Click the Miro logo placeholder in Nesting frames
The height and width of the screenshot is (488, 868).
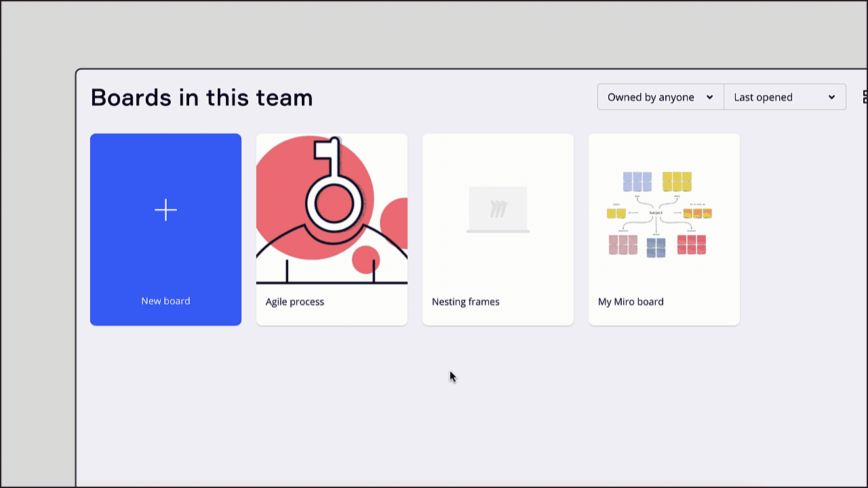pyautogui.click(x=498, y=209)
